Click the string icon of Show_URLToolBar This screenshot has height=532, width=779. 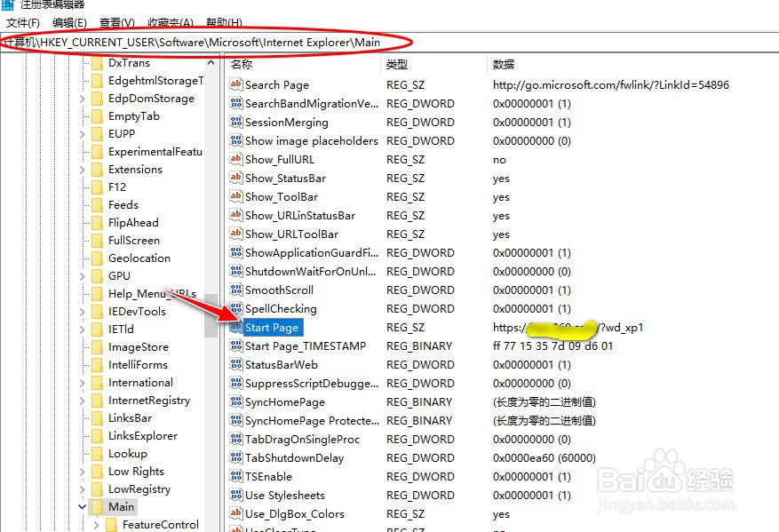(x=236, y=234)
